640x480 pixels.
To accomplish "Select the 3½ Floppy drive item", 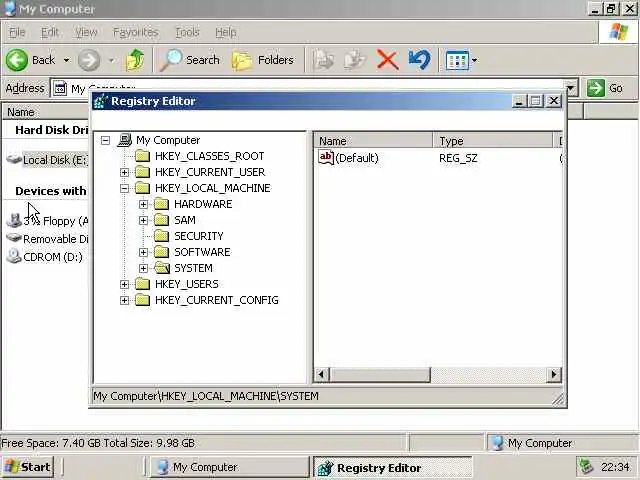I will pos(47,221).
